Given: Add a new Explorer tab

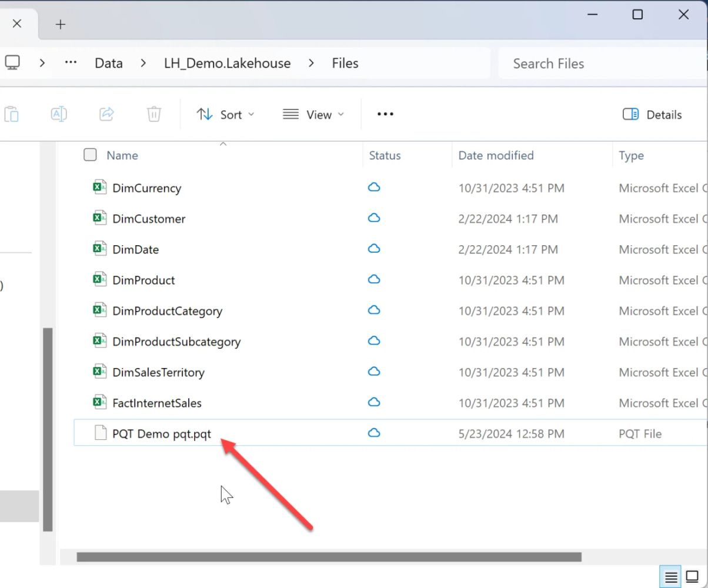Looking at the screenshot, I should (60, 24).
